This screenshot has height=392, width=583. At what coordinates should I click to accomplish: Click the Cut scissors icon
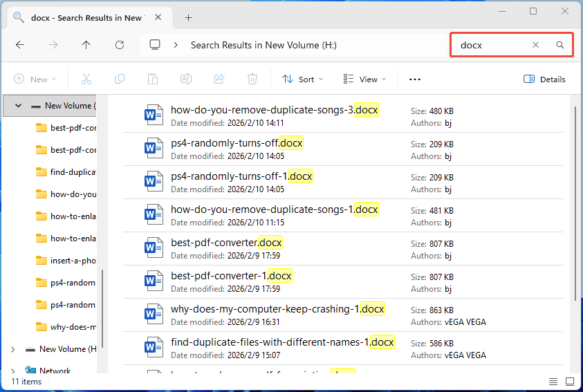pyautogui.click(x=86, y=79)
